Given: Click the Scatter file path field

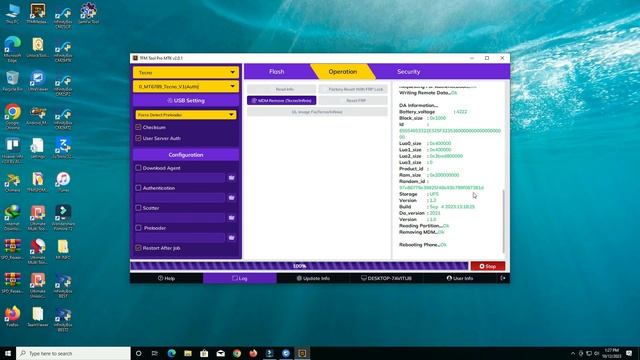Looking at the screenshot, I should click(180, 218).
